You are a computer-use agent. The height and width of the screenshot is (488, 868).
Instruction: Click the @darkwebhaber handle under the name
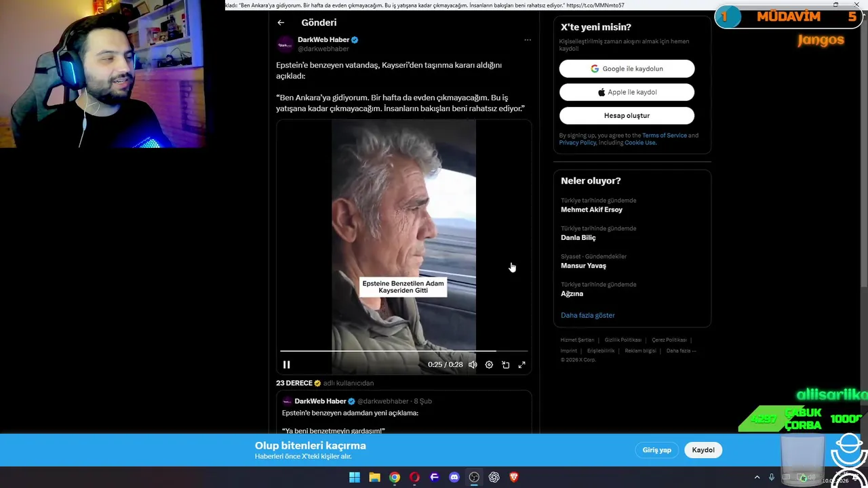[323, 49]
